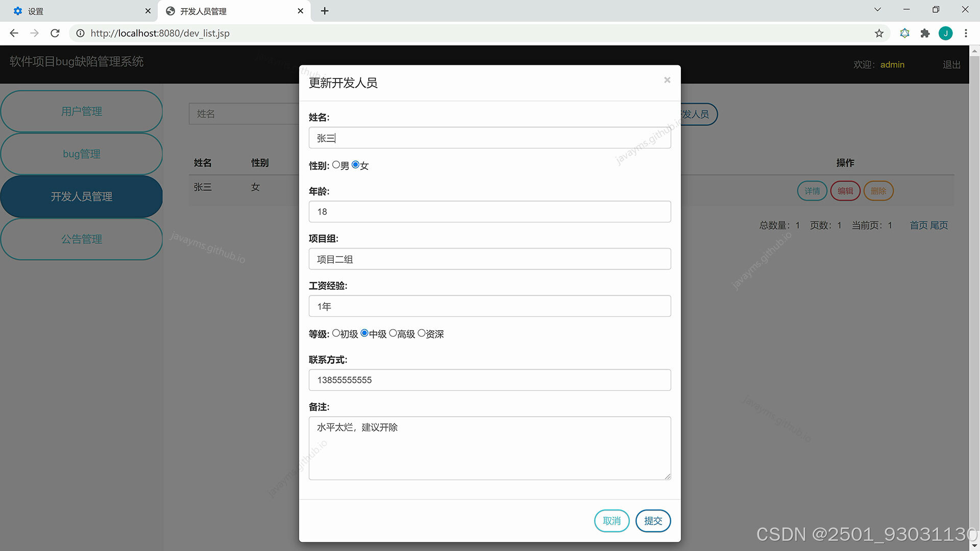This screenshot has height=551, width=980.
Task: Click the browser address bar URL
Action: tap(160, 33)
